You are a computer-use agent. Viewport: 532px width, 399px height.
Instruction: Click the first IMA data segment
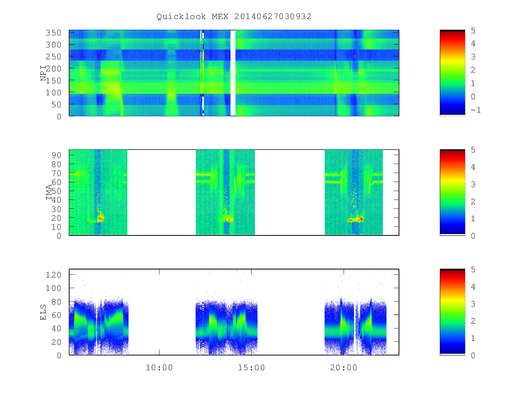point(98,192)
